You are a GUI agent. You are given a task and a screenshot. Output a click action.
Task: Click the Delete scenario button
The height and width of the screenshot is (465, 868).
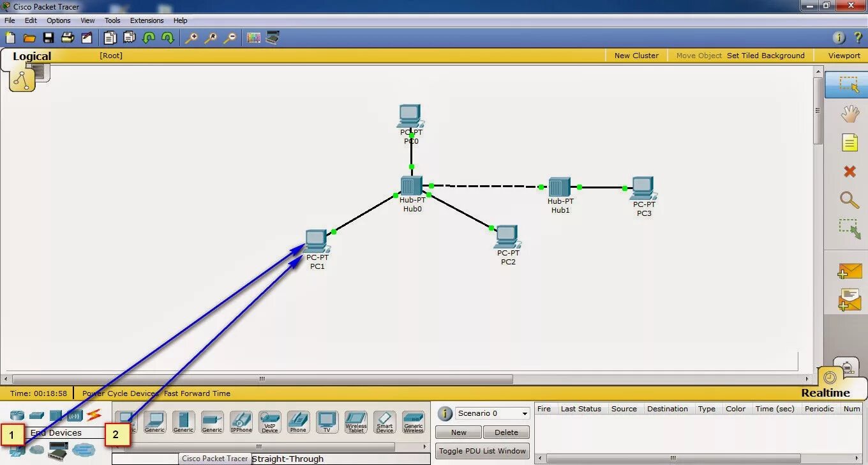[506, 432]
